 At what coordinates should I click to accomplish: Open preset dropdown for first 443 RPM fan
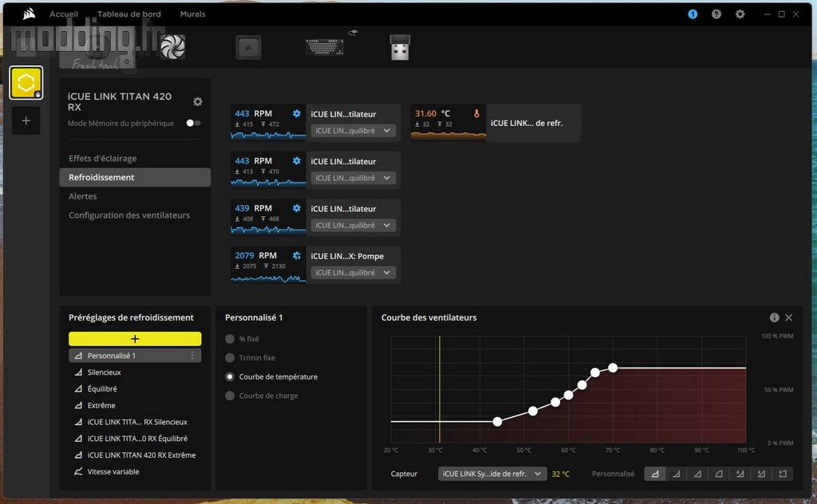tap(353, 131)
